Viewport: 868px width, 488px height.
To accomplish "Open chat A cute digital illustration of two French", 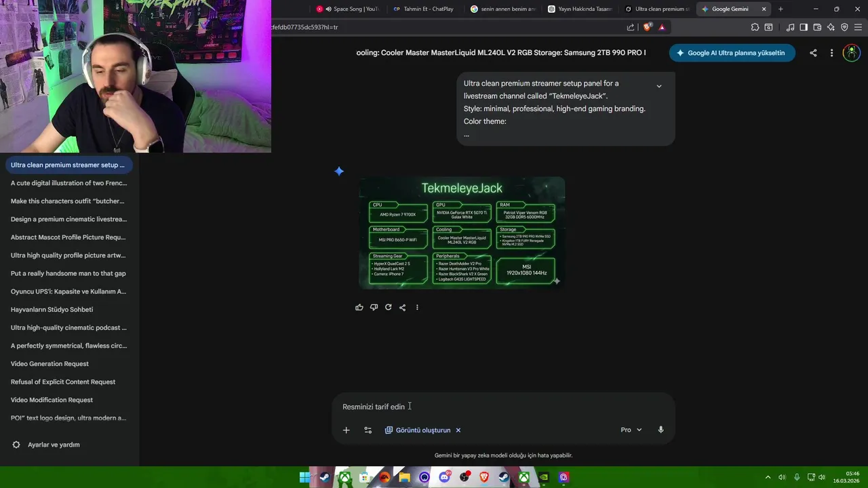I will (x=69, y=183).
